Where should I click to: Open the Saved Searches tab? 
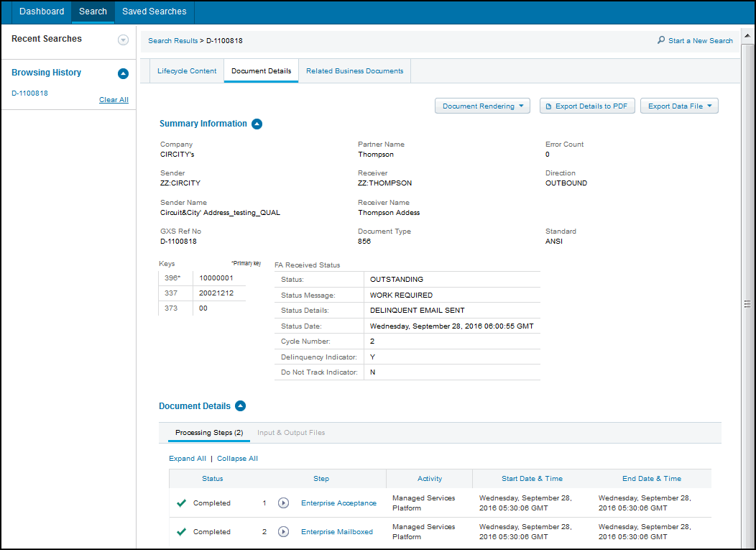(155, 12)
